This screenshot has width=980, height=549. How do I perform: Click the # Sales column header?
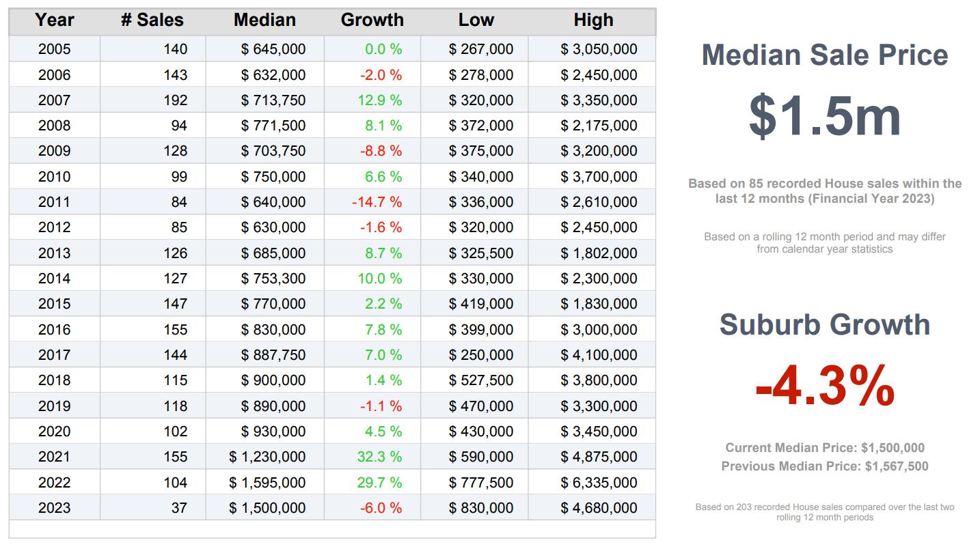coord(152,20)
